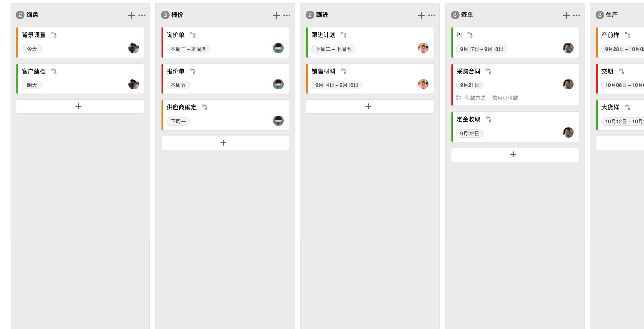Click the 9月22日 date tag
The width and height of the screenshot is (644, 329).
(470, 133)
